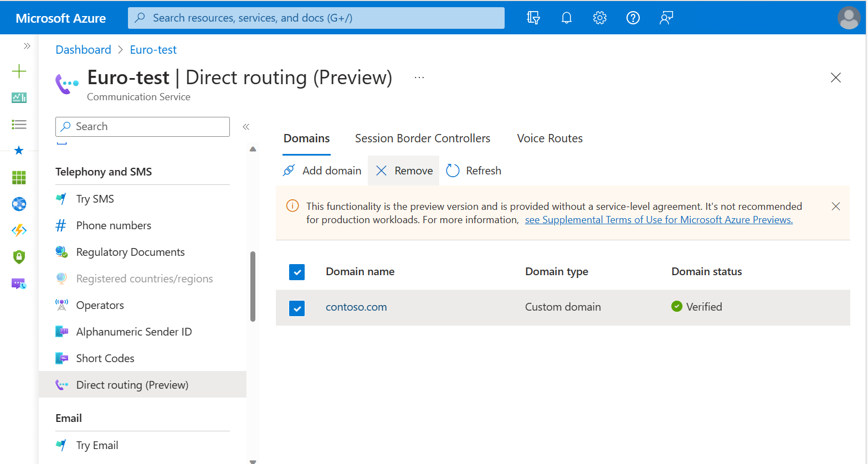Switch to the Voice Routes tab
Image resolution: width=868 pixels, height=464 pixels.
549,138
